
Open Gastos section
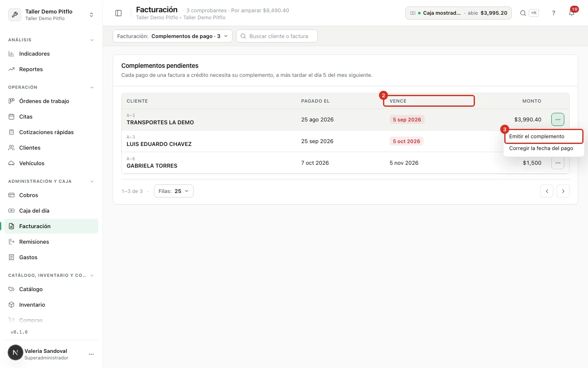pyautogui.click(x=51, y=257)
